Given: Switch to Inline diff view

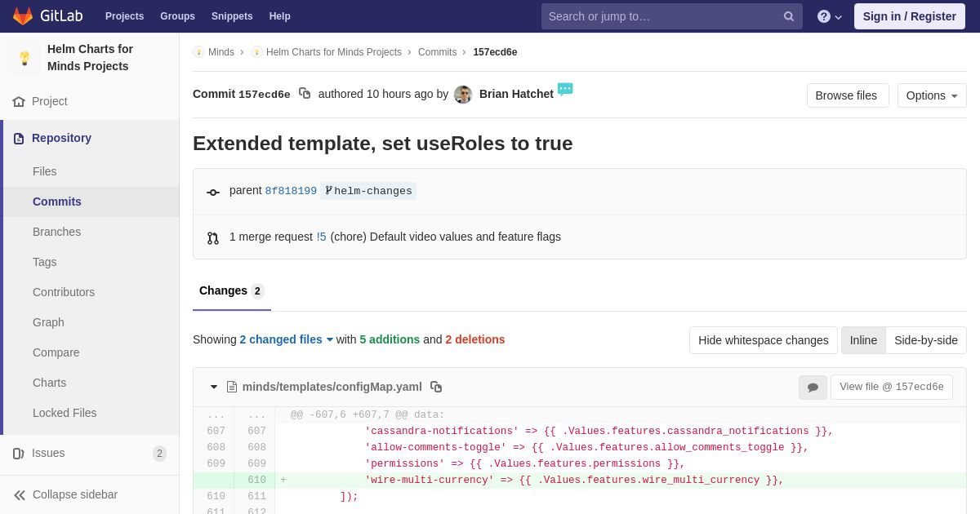Looking at the screenshot, I should 863,340.
